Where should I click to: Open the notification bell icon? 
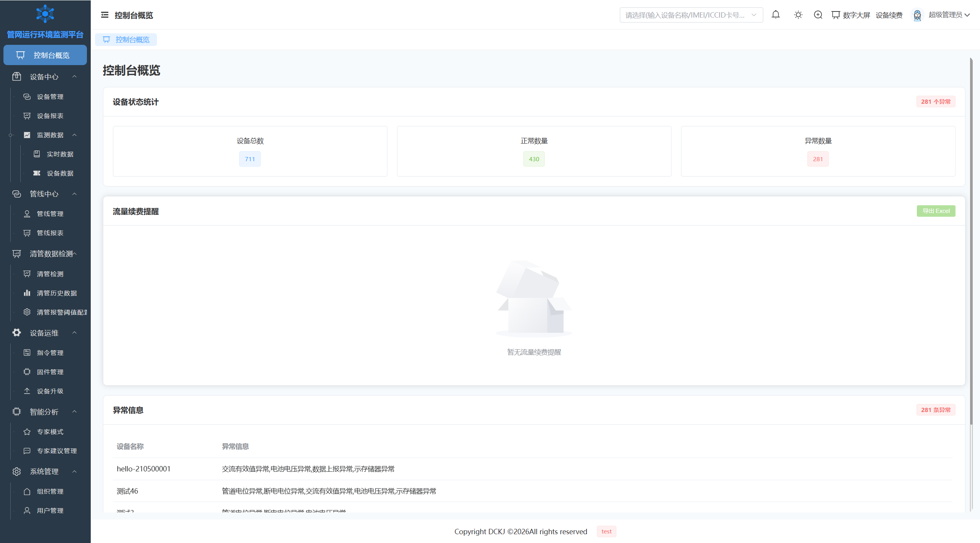(x=776, y=15)
